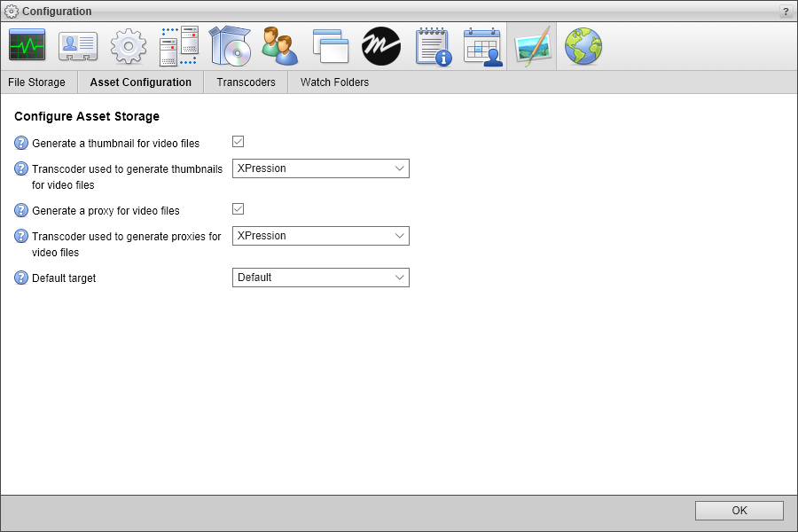This screenshot has height=532, width=798.
Task: Click the MOS logo icon
Action: (380, 45)
